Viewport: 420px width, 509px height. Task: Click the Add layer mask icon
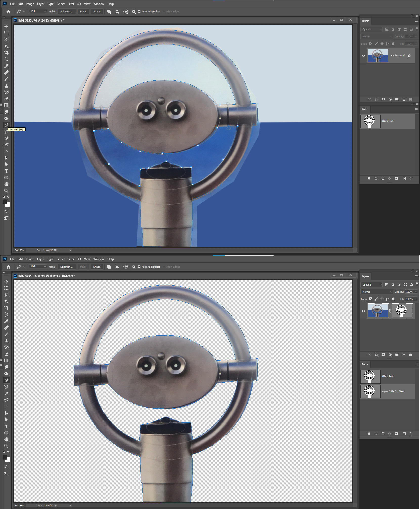point(383,355)
